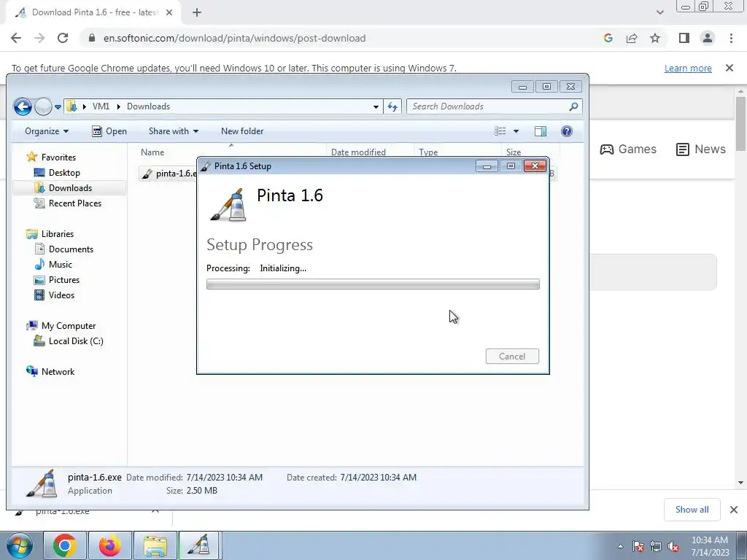747x560 pixels.
Task: Open the view options dropdown arrow
Action: [516, 131]
